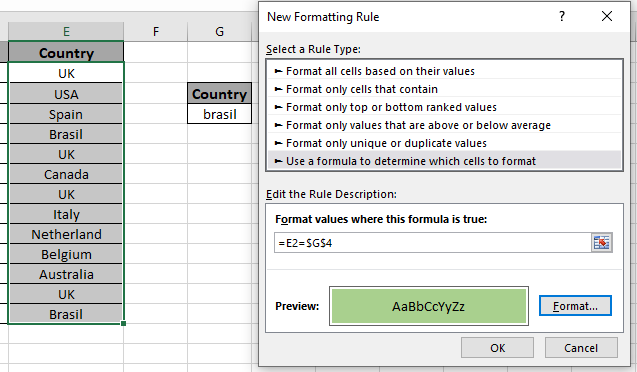Select the Canada cell
Screen dimensions: 637x372
(66, 174)
